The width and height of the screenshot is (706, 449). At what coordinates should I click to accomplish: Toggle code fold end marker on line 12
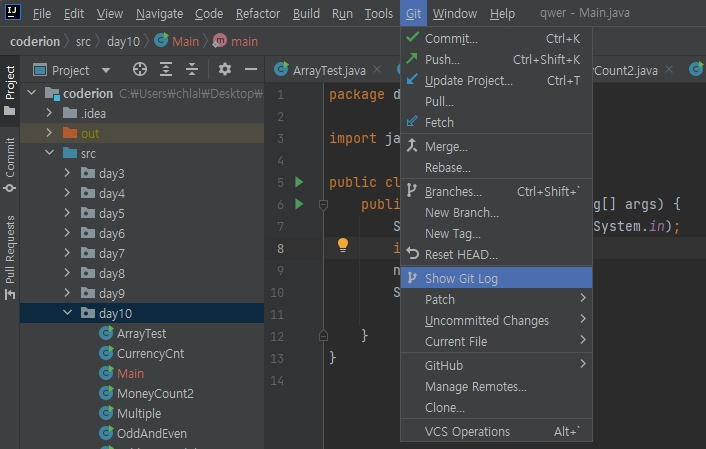pos(323,336)
